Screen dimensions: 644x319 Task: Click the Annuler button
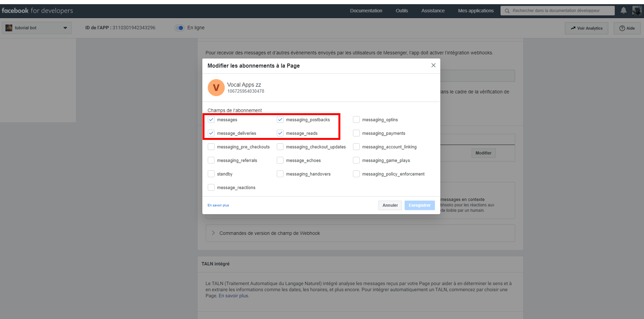(x=390, y=205)
